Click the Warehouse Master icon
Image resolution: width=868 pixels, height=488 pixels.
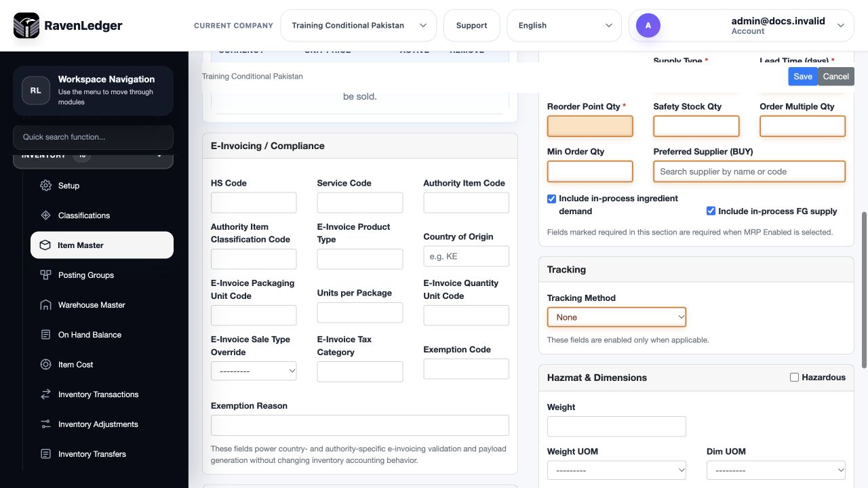45,305
